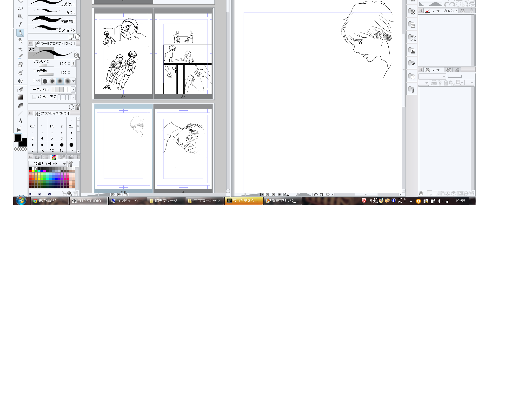Viewport: 532px width, 399px height.
Task: Choose brush size 10 preset
Action: coord(42,147)
